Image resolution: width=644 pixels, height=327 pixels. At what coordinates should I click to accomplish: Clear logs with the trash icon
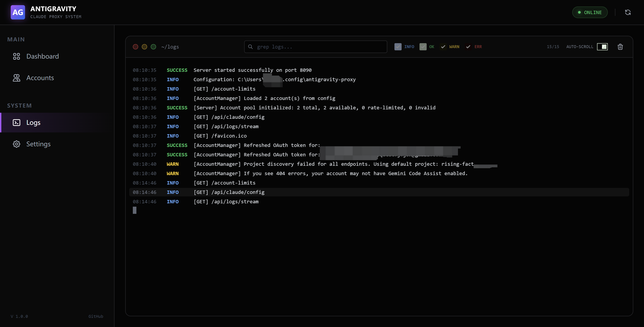(620, 47)
